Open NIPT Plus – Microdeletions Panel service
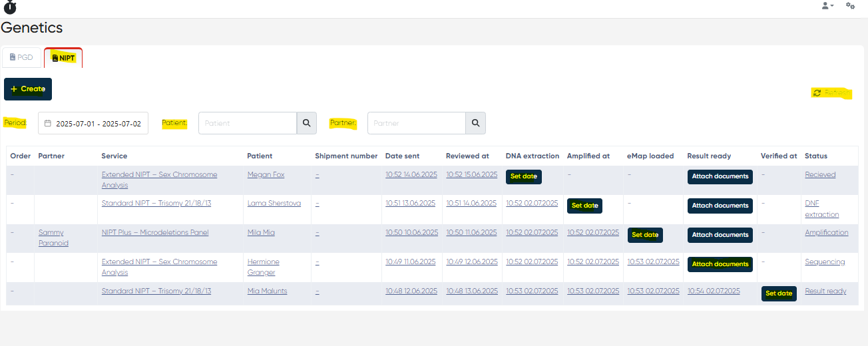This screenshot has height=346, width=868. [x=154, y=233]
